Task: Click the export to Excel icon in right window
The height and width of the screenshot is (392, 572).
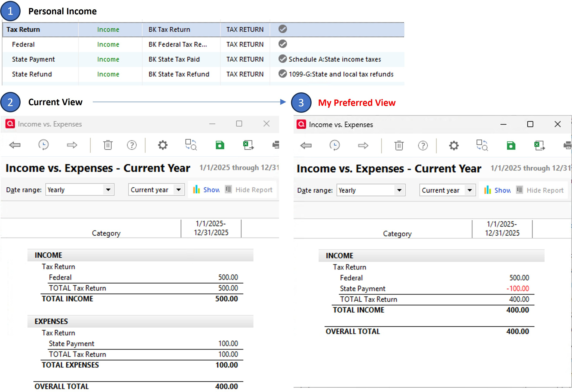Action: [x=539, y=146]
